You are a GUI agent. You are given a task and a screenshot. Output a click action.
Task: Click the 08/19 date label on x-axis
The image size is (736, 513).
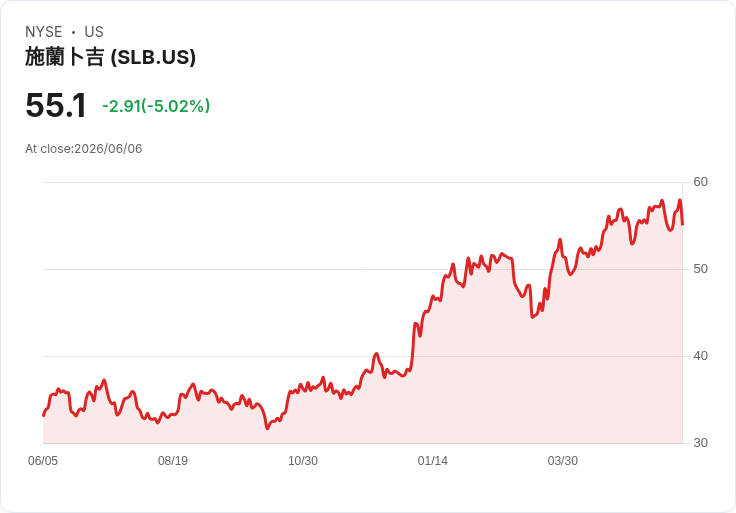point(173,461)
